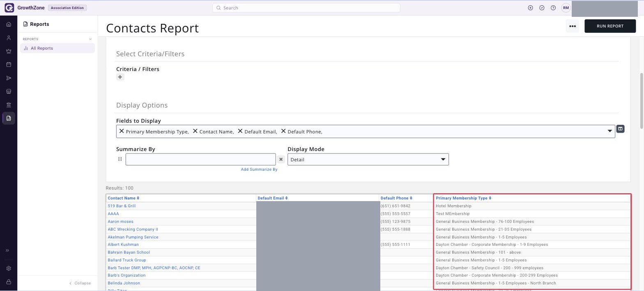
Task: Remove Contact Name field tag
Action: [195, 131]
